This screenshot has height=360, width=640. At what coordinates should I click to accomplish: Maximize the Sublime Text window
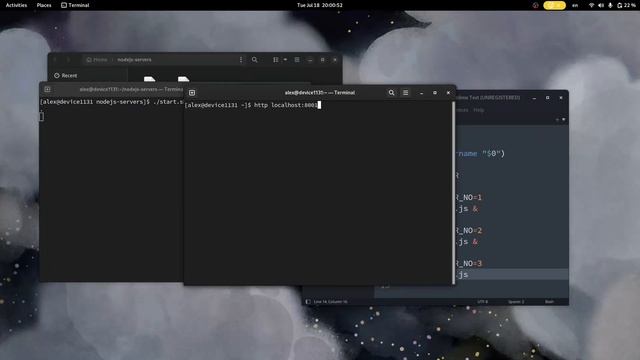click(547, 98)
